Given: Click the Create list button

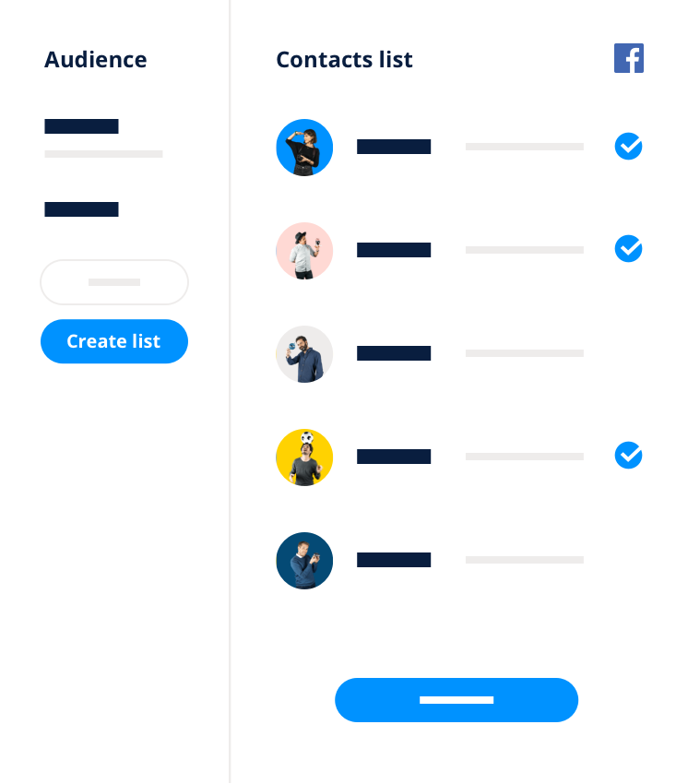Looking at the screenshot, I should click(x=114, y=341).
